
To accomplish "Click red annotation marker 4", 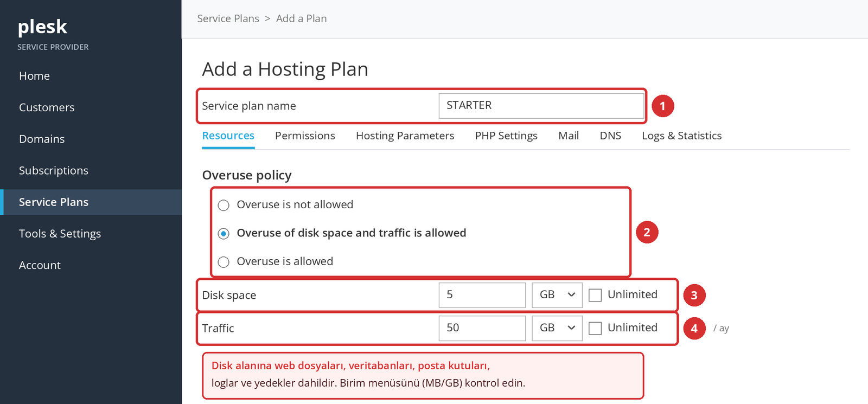I will point(694,329).
